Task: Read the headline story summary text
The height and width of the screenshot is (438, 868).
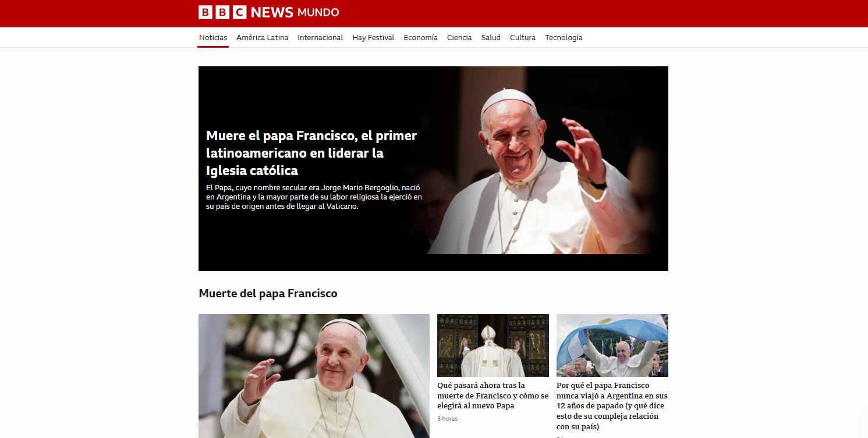Action: pyautogui.click(x=313, y=198)
